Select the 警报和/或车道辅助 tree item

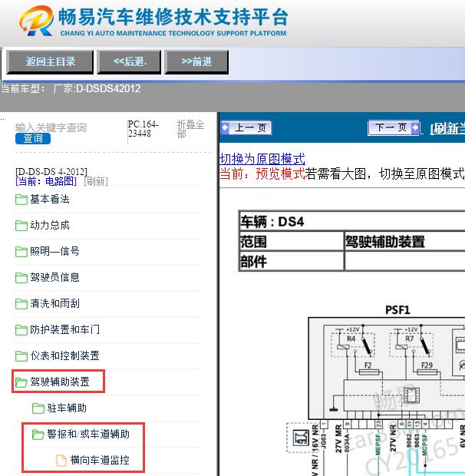pyautogui.click(x=88, y=434)
